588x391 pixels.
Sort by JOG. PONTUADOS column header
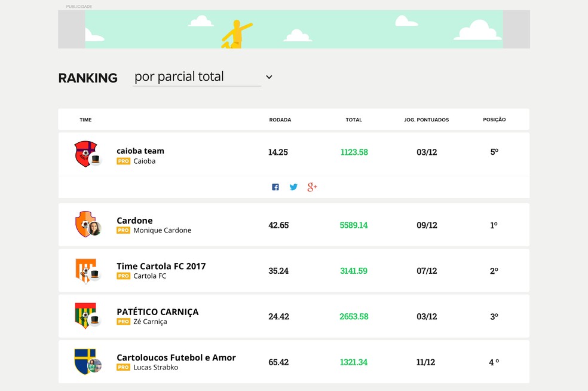(x=427, y=120)
